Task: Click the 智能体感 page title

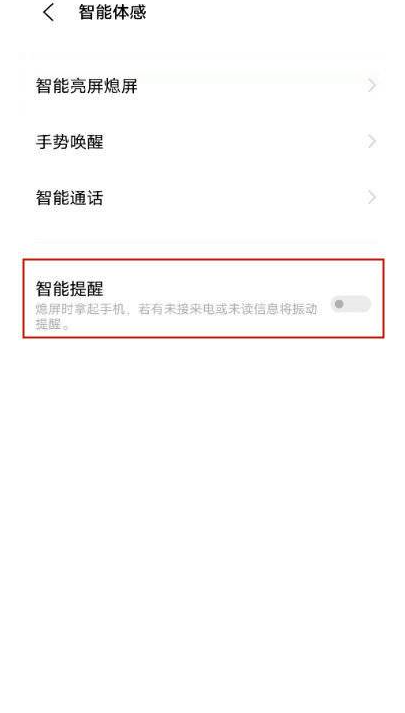Action: pyautogui.click(x=112, y=12)
